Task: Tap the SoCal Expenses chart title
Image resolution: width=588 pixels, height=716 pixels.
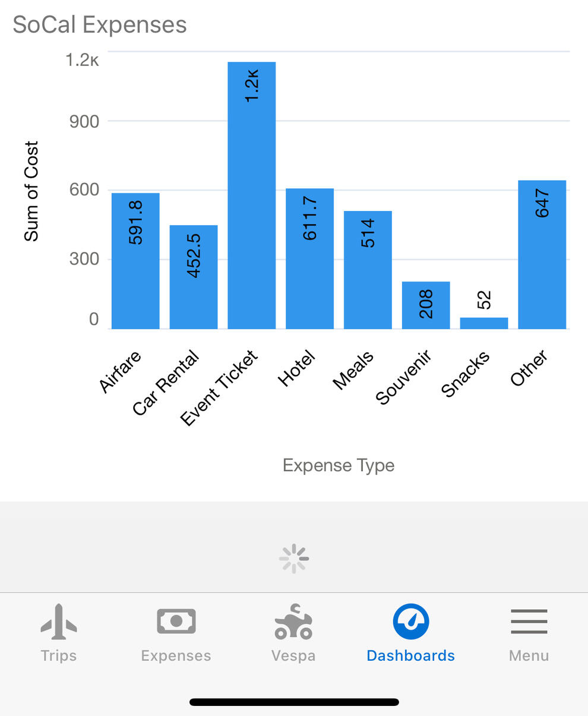Action: [100, 25]
